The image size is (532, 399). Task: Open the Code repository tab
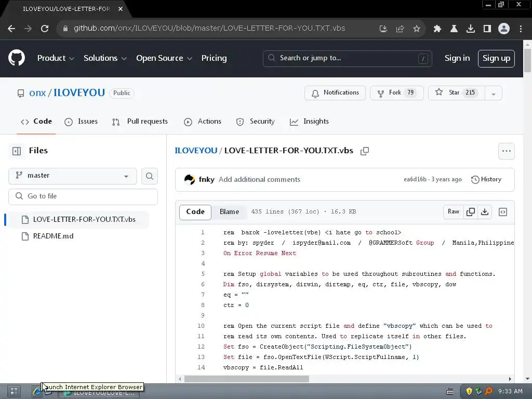click(x=36, y=122)
